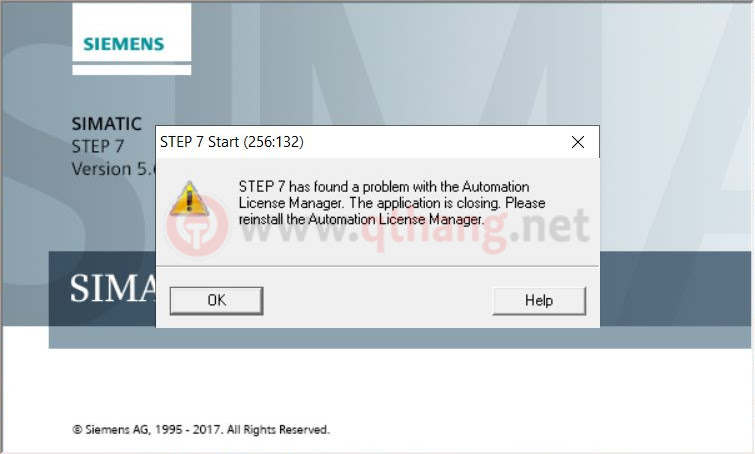Confirm the error with OK button
The width and height of the screenshot is (755, 454).
[x=217, y=300]
